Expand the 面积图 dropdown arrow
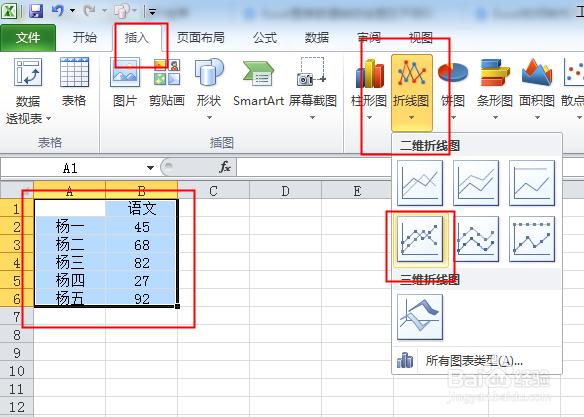Image resolution: width=584 pixels, height=417 pixels. (537, 118)
